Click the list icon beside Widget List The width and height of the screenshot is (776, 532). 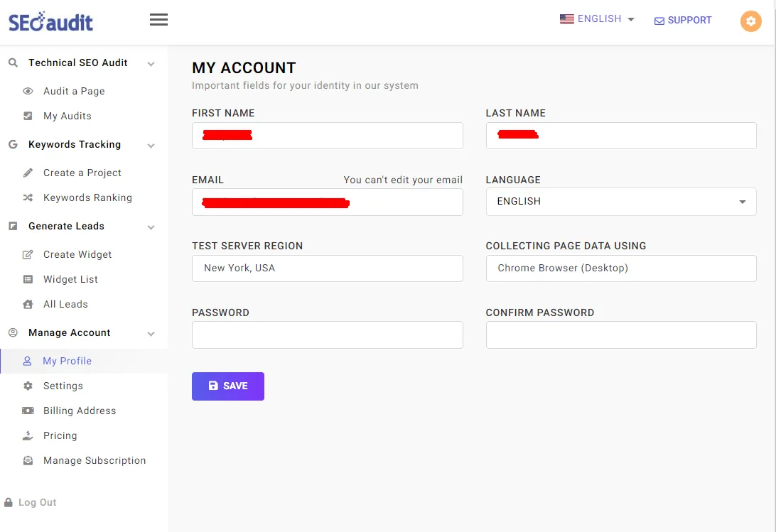click(28, 279)
